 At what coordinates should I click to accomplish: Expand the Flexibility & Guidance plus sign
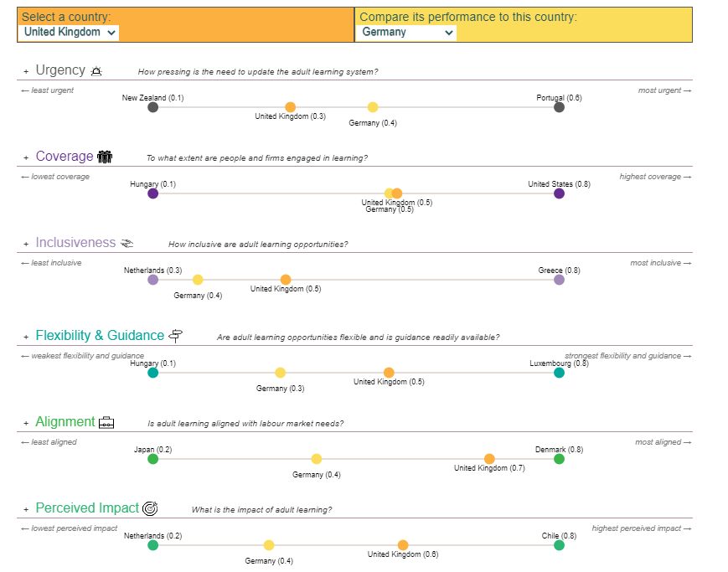coord(26,337)
